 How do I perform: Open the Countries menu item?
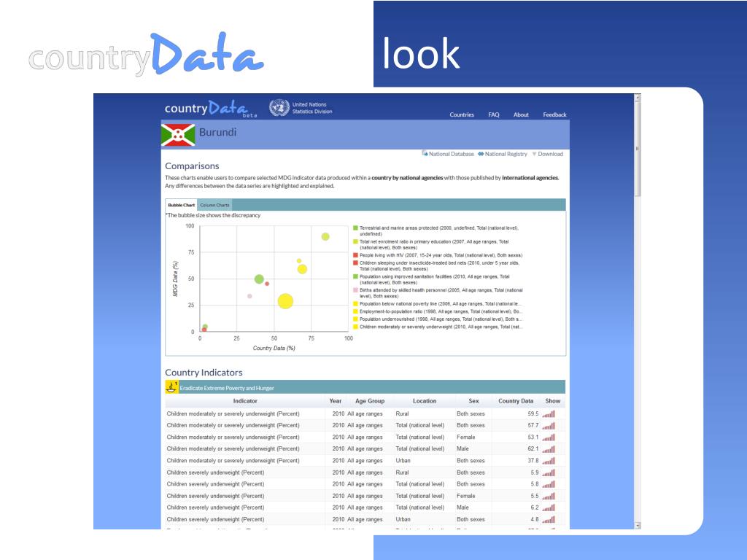[462, 114]
